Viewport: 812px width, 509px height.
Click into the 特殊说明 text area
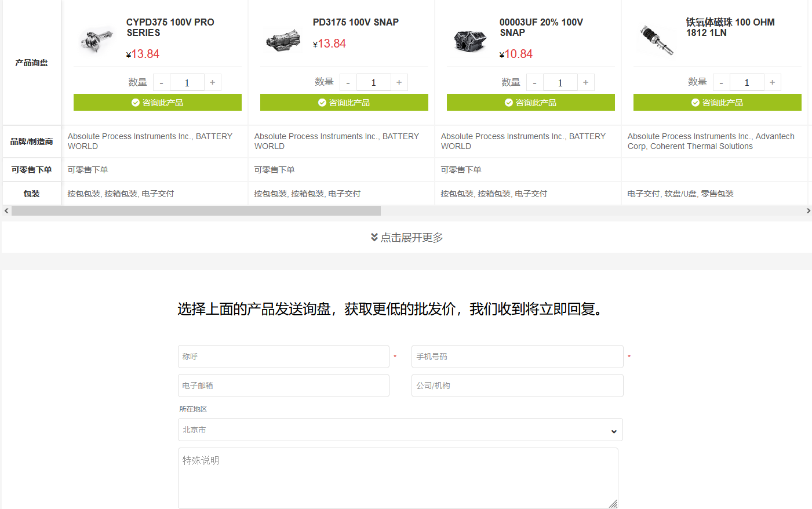coord(398,478)
